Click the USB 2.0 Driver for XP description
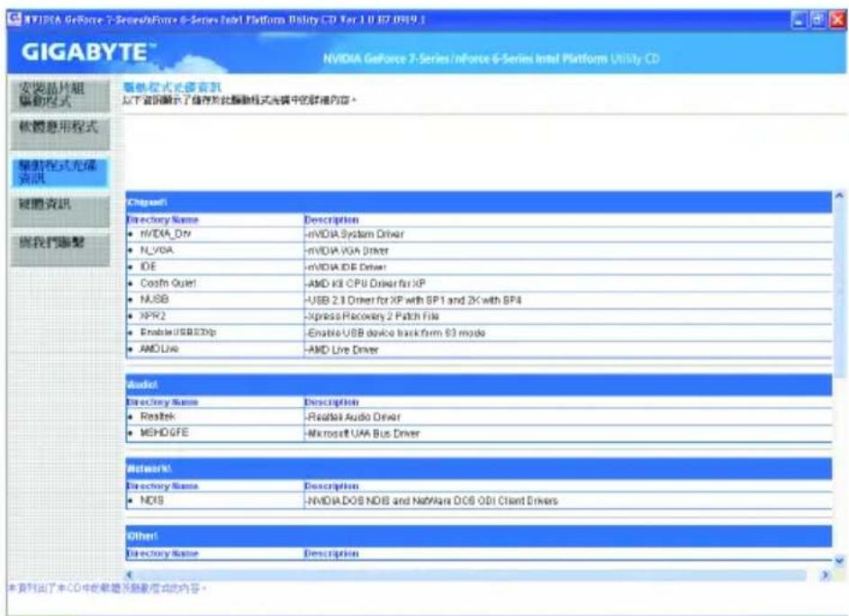Viewport: 849px width, 616px height. (x=413, y=300)
